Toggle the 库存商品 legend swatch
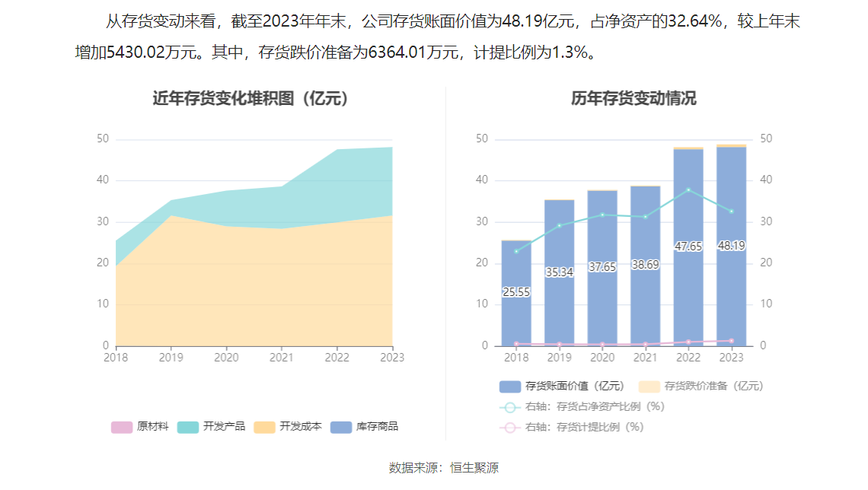 click(341, 427)
